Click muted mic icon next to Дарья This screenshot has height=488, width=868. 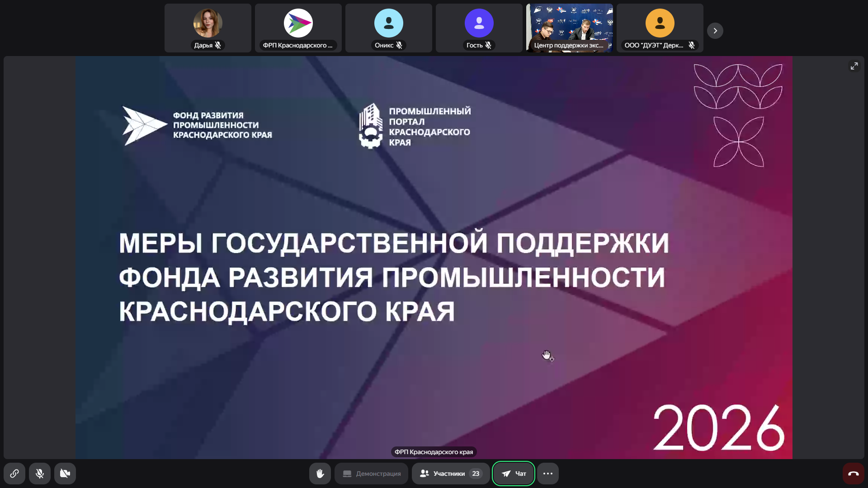click(218, 45)
